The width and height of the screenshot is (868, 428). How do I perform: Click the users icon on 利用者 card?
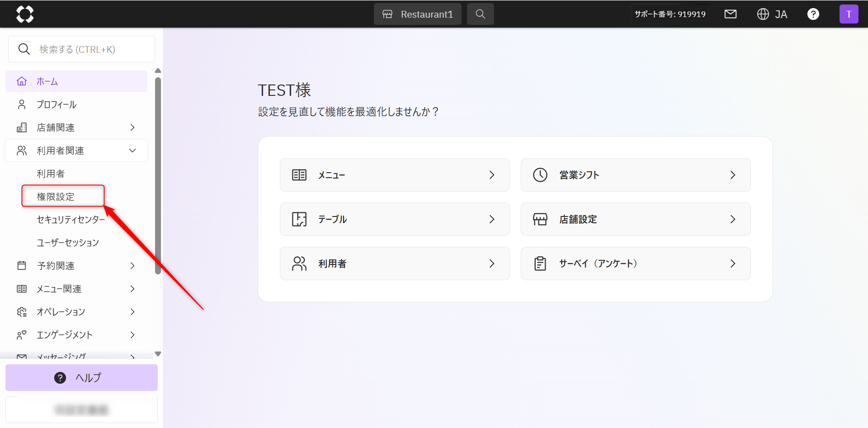click(299, 263)
